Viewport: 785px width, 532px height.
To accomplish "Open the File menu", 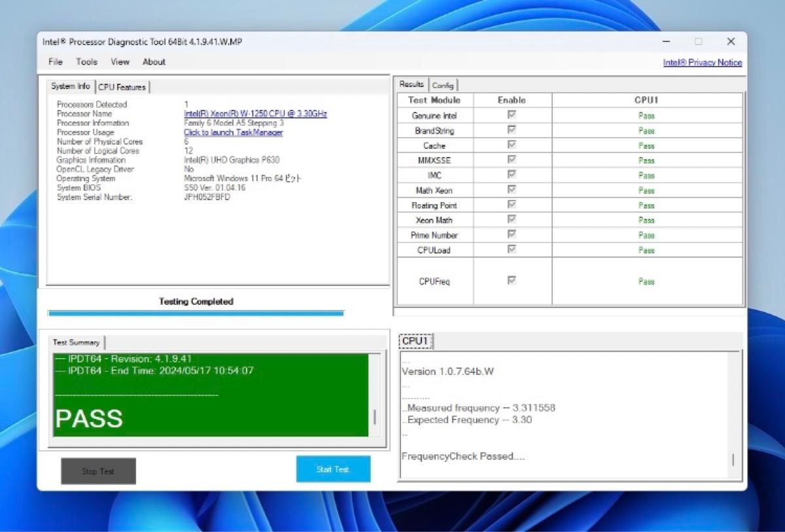I will [56, 62].
